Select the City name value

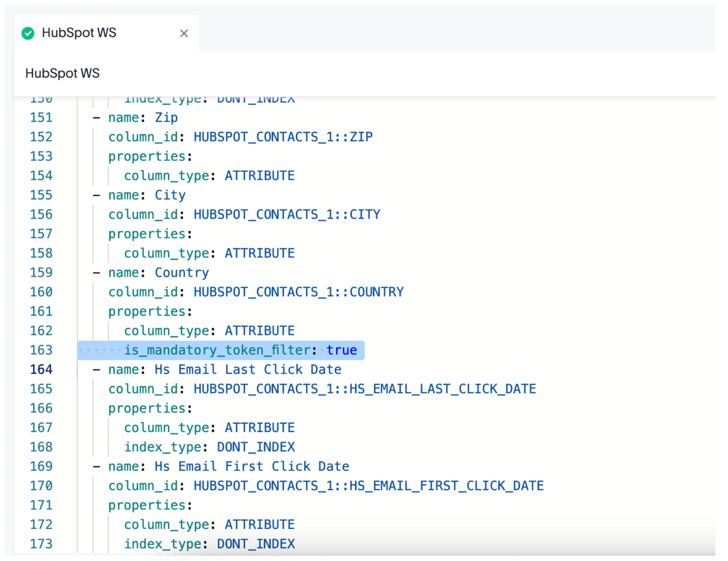(x=170, y=195)
